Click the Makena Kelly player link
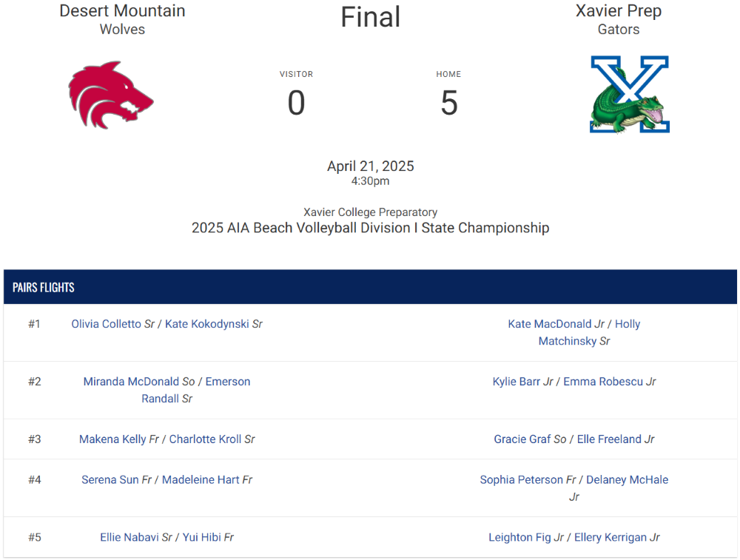Image resolution: width=740 pixels, height=560 pixels. pyautogui.click(x=112, y=439)
